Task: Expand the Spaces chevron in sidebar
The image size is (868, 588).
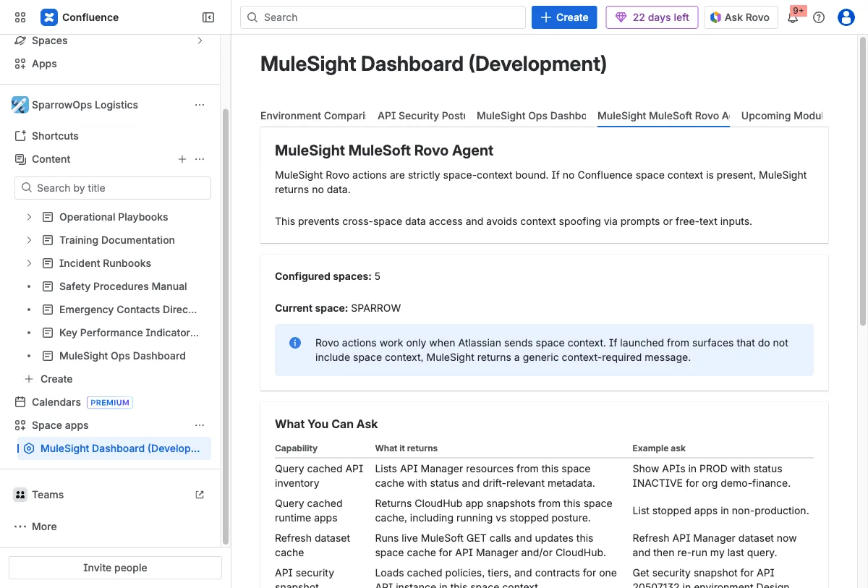Action: pyautogui.click(x=200, y=41)
